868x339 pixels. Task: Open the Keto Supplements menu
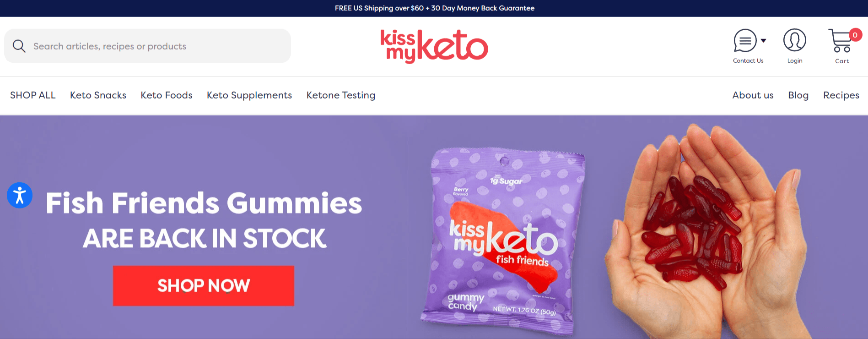tap(249, 95)
